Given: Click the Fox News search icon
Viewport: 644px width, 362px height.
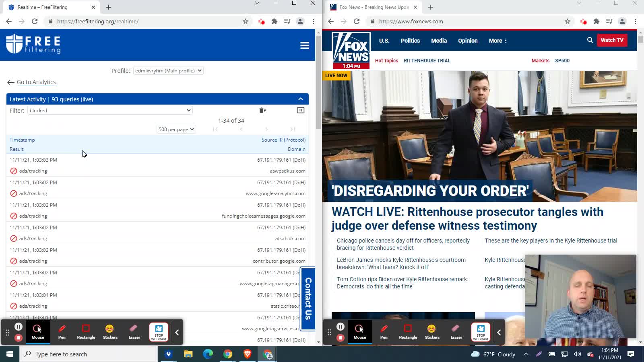Looking at the screenshot, I should click(x=590, y=40).
